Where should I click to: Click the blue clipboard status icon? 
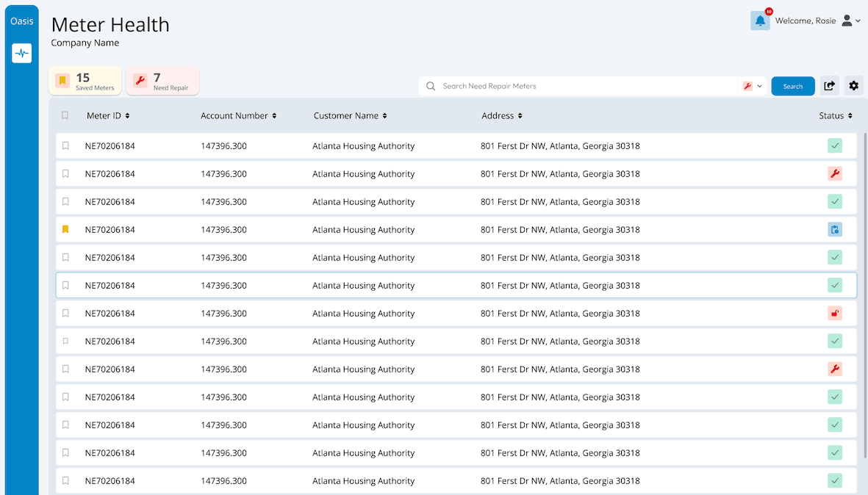pos(834,230)
